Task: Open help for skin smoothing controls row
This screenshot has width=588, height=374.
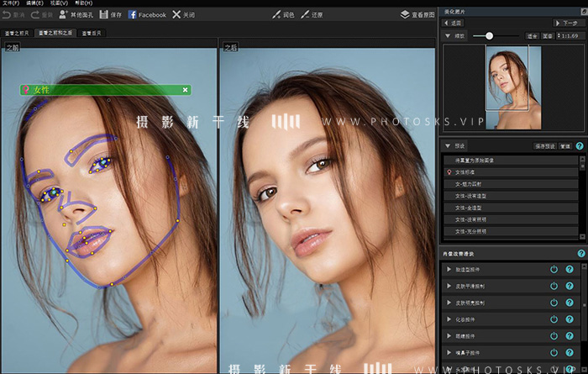Action: point(570,286)
